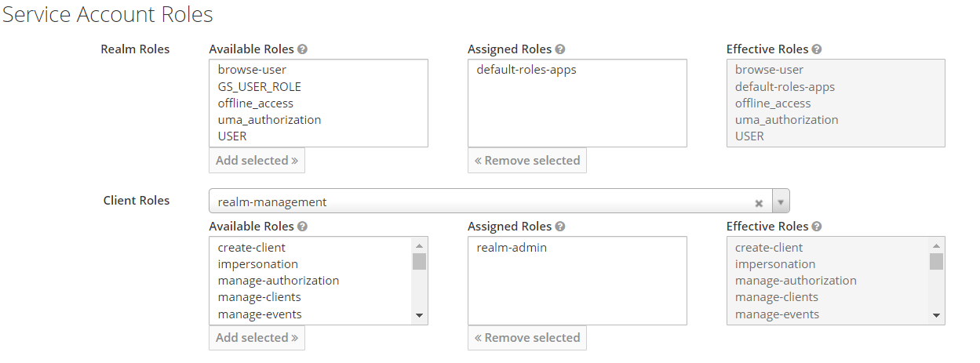Image resolution: width=980 pixels, height=363 pixels.
Task: Click help icon beside Realm Effective Roles
Action: (817, 49)
